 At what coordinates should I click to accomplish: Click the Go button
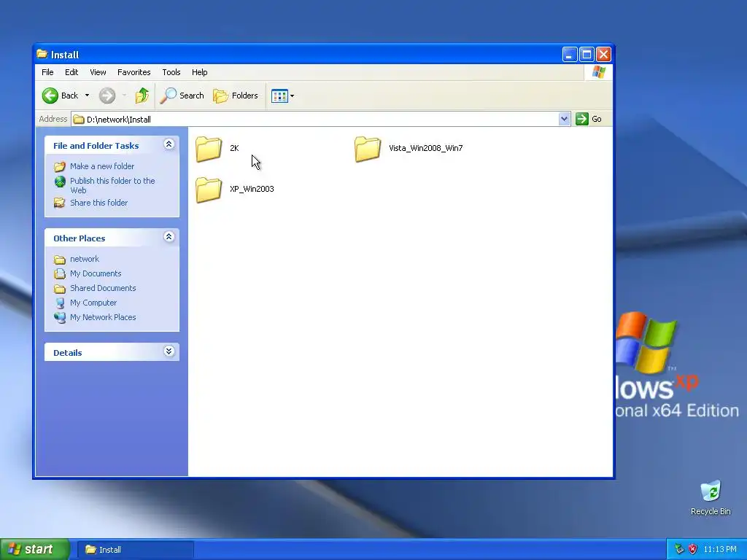(x=589, y=119)
